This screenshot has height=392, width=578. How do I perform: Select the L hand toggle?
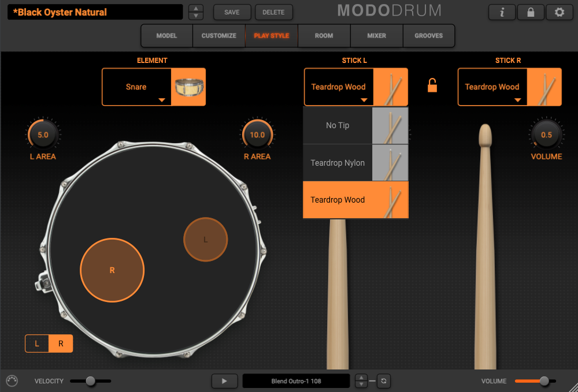pyautogui.click(x=37, y=344)
